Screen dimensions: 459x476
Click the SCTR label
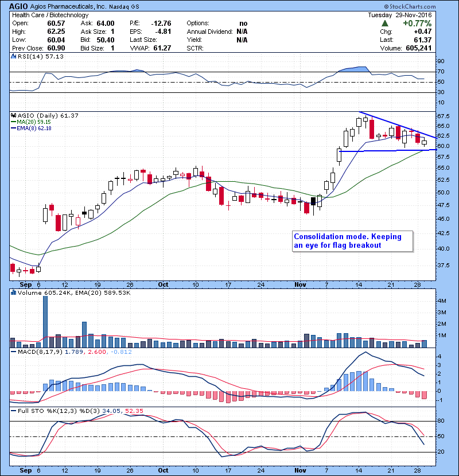pyautogui.click(x=195, y=48)
